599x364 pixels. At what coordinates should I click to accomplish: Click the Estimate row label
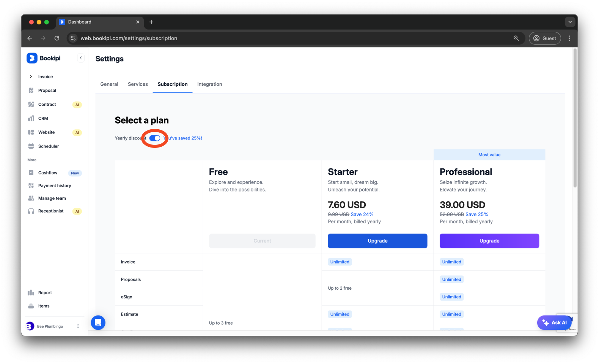pyautogui.click(x=129, y=314)
